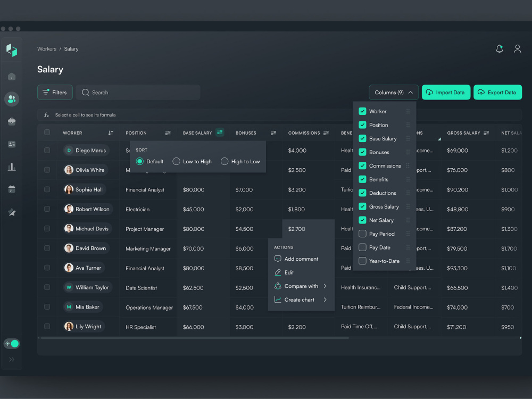Viewport: 532px width, 399px height.
Task: Click the formula bar field
Action: [279, 115]
